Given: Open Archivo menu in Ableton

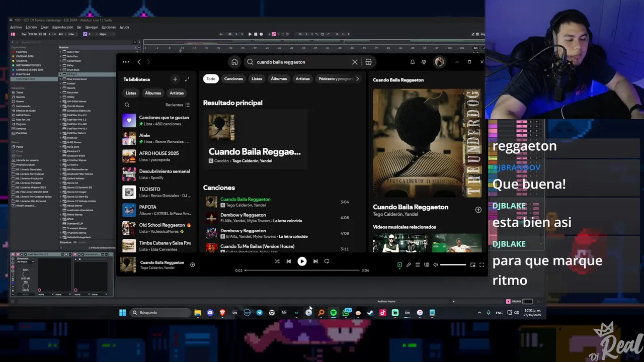Looking at the screenshot, I should click(x=16, y=27).
